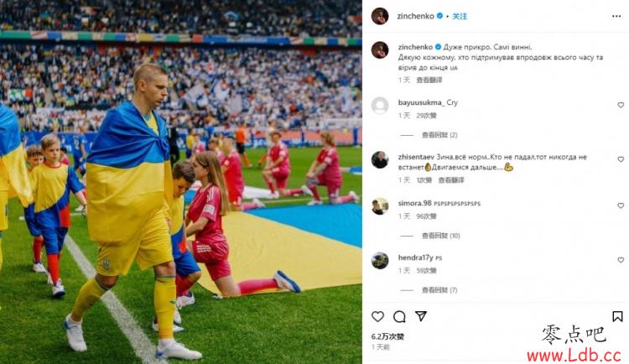Open the three-dot more options menu

coord(616,16)
